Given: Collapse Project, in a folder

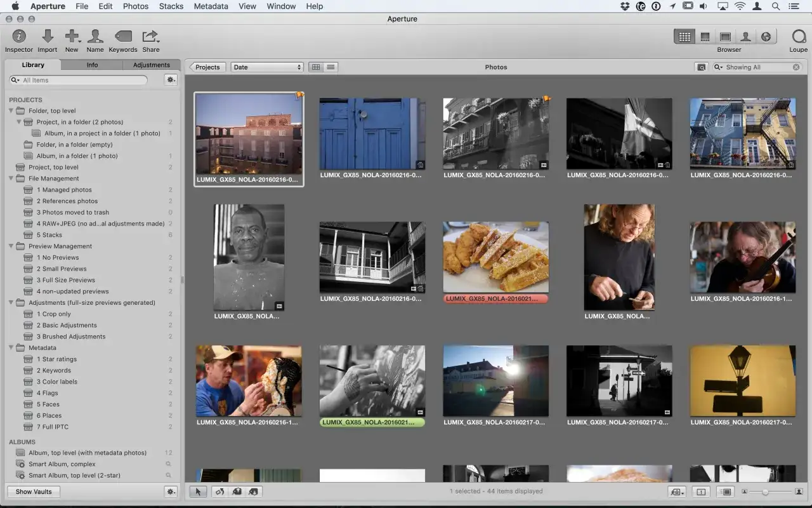Looking at the screenshot, I should [x=19, y=122].
